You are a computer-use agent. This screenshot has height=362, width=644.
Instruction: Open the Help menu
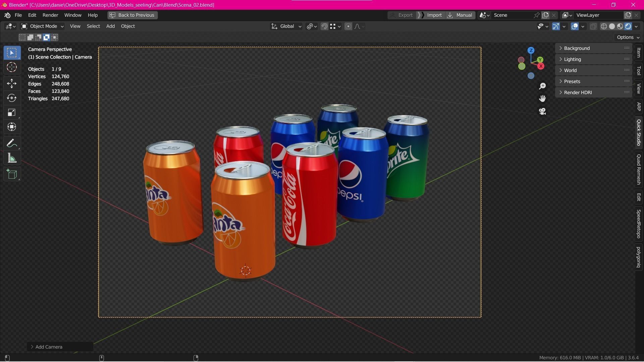pos(93,15)
